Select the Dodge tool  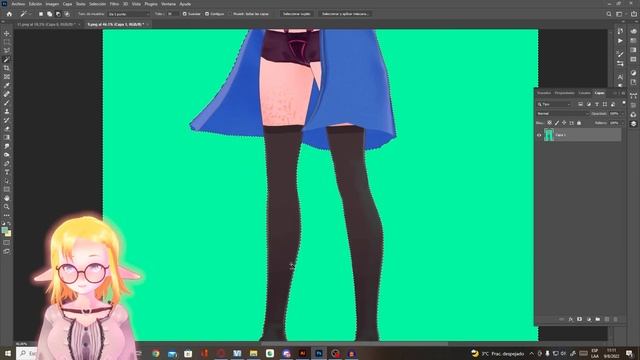coord(7,155)
